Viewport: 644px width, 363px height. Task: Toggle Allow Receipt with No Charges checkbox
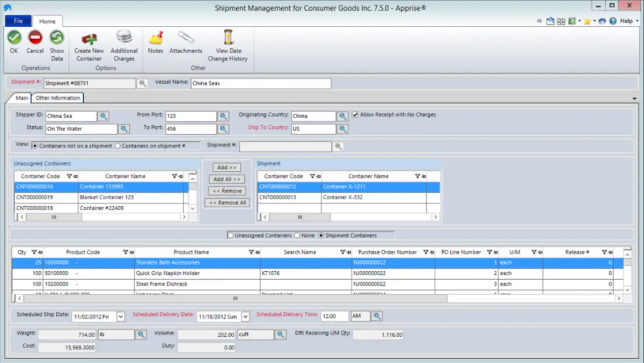click(x=355, y=115)
